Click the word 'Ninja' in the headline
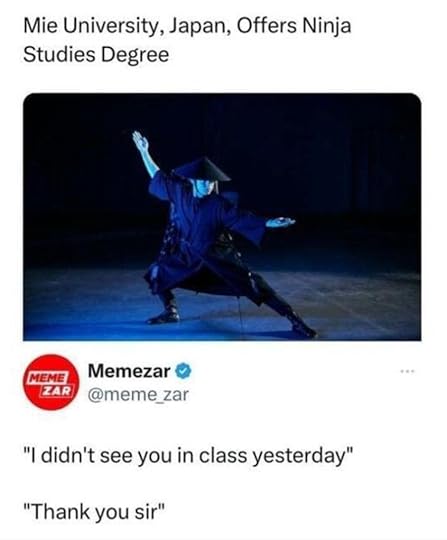The image size is (447, 540). [326, 26]
